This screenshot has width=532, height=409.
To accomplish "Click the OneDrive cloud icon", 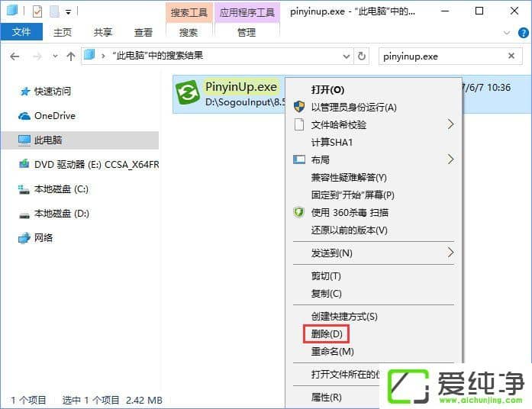I will tap(24, 116).
